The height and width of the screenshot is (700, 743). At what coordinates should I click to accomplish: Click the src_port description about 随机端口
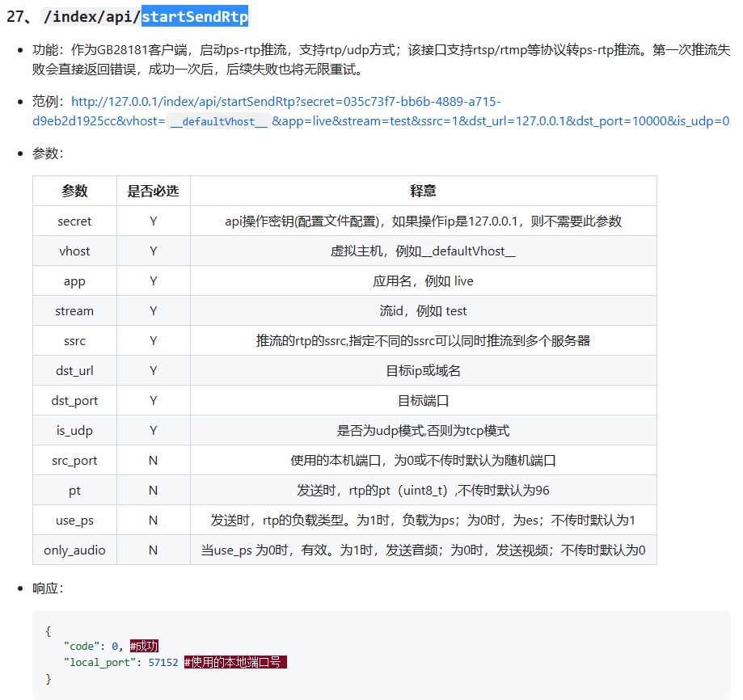pyautogui.click(x=423, y=461)
